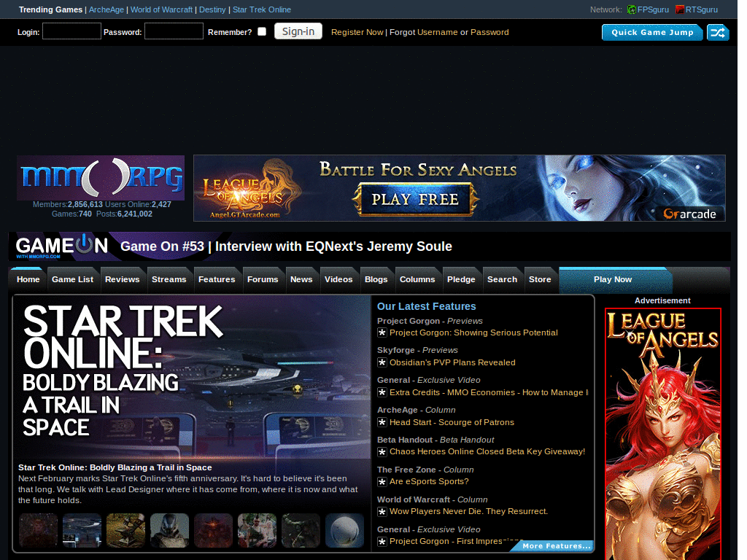Image resolution: width=747 pixels, height=560 pixels.
Task: Click the forgot Password link
Action: (x=489, y=32)
